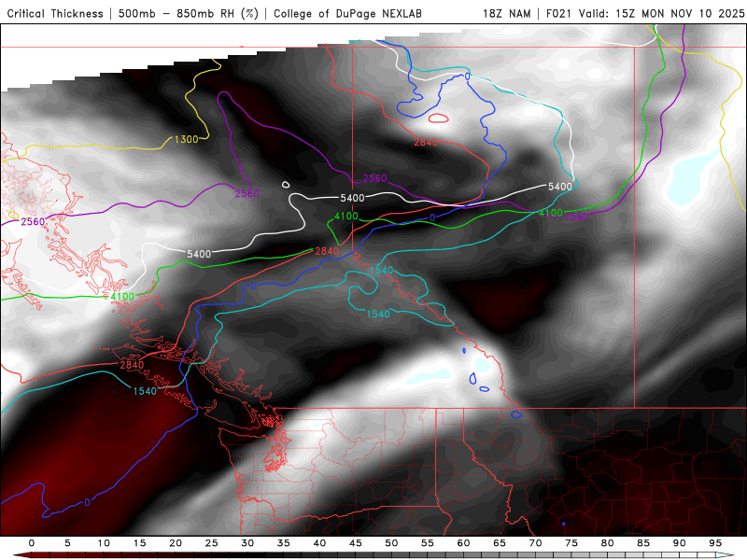Click the '18Z NAM' model run text
Image resolution: width=747 pixels, height=560 pixels.
[x=507, y=14]
